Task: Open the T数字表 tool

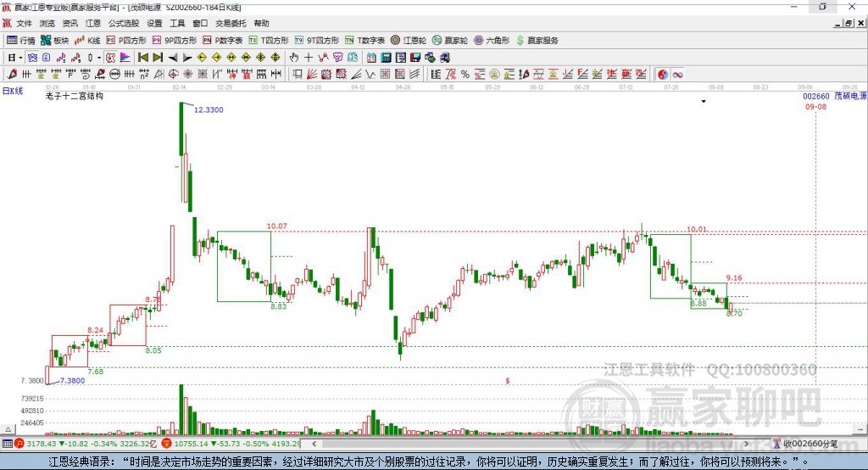Action: [x=364, y=41]
